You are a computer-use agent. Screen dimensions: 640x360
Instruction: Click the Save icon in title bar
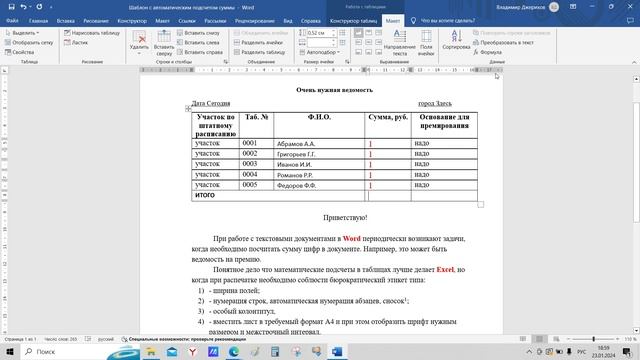pos(11,7)
